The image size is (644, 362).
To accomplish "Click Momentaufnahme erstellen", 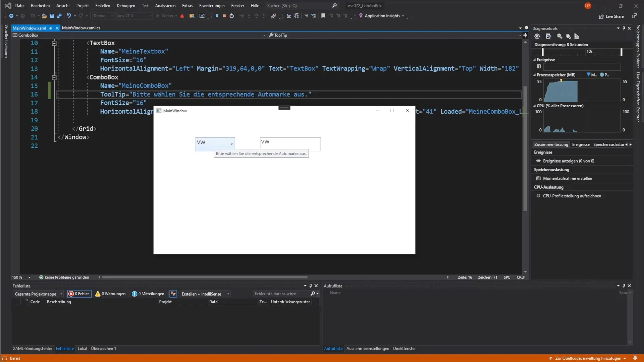I will pos(567,178).
